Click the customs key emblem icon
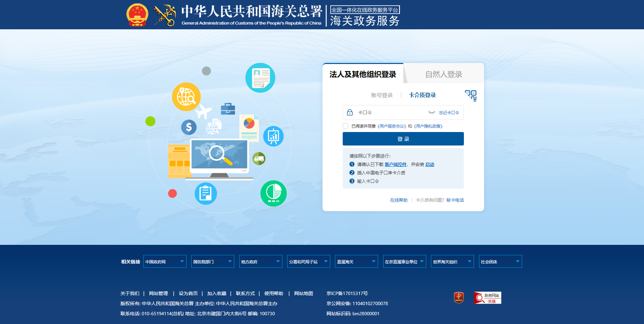644x324 pixels. (x=165, y=15)
